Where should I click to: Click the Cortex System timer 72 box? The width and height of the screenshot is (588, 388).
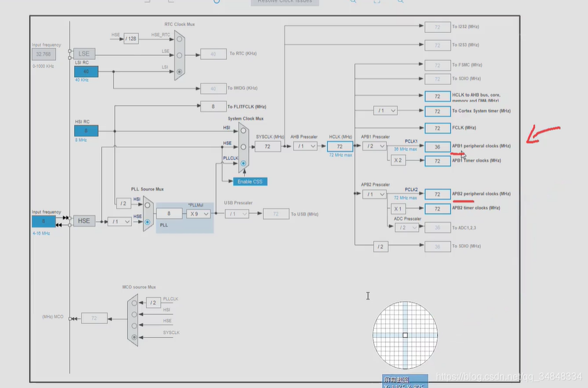click(x=438, y=111)
